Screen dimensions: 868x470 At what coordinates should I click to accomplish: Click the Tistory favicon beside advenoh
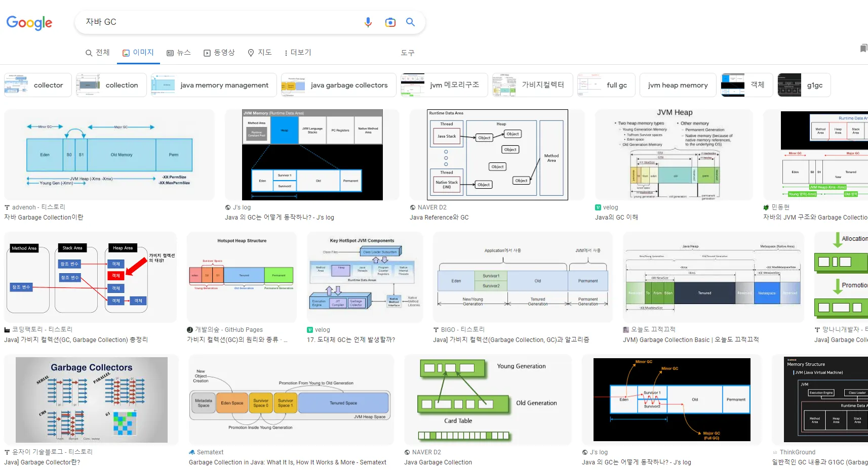click(x=7, y=207)
